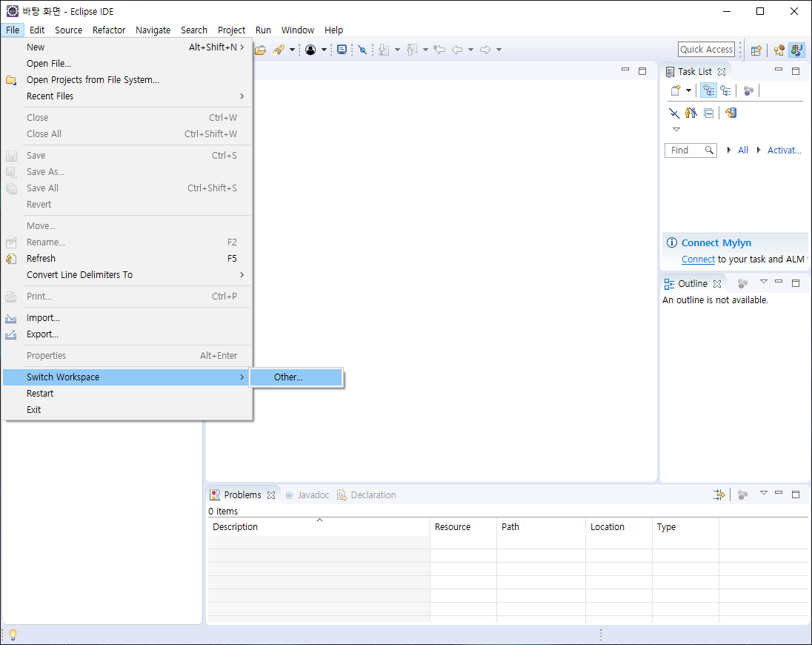Screen dimensions: 812x645
Task: Click the Synchronize Changed repository icon
Action: (731, 113)
